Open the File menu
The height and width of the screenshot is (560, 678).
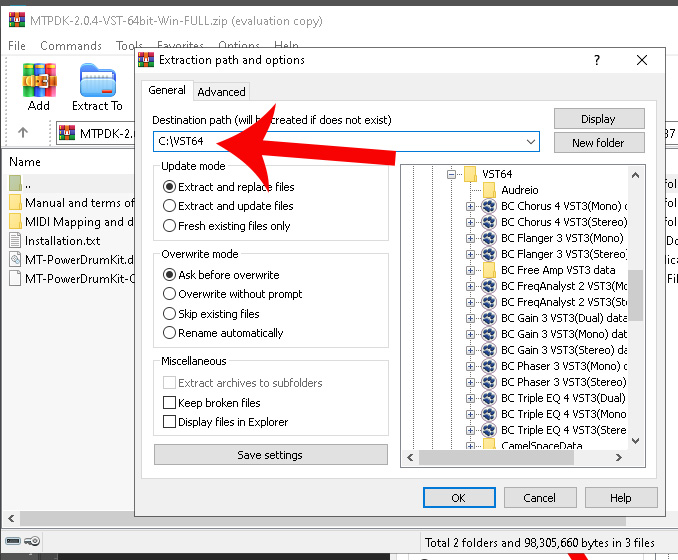click(17, 45)
